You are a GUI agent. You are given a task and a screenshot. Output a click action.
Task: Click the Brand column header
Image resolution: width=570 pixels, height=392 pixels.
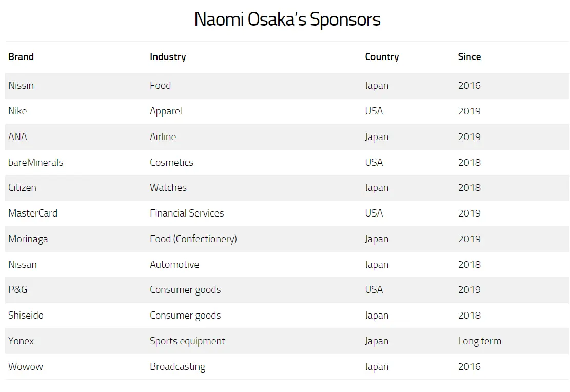(x=21, y=57)
